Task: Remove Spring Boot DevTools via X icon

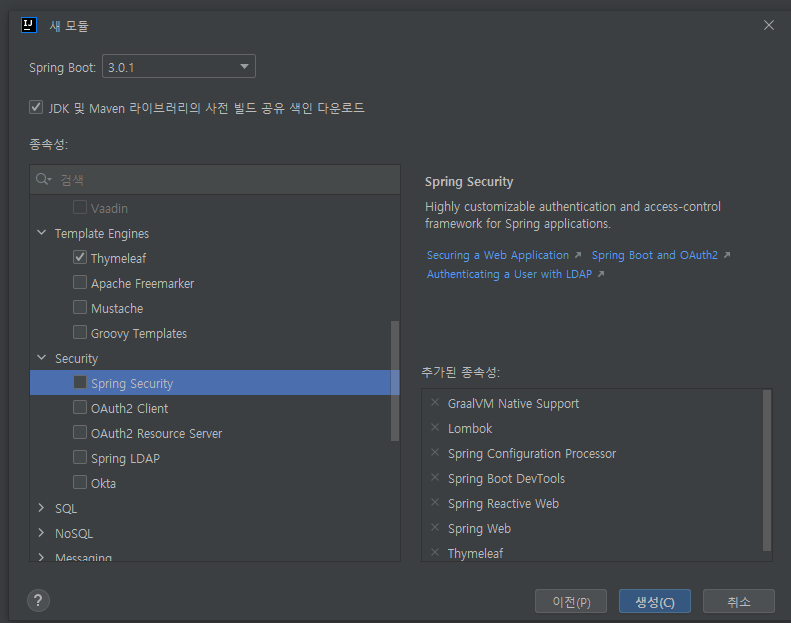Action: tap(435, 478)
